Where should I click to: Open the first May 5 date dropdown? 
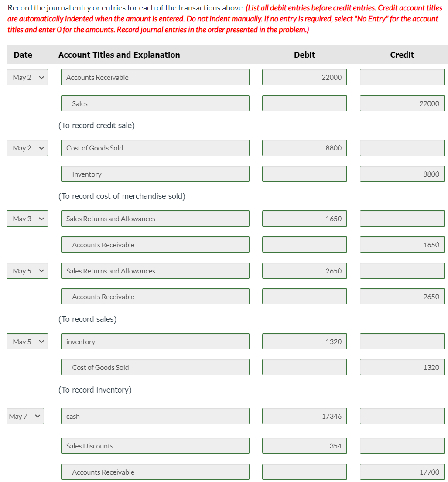pos(27,270)
